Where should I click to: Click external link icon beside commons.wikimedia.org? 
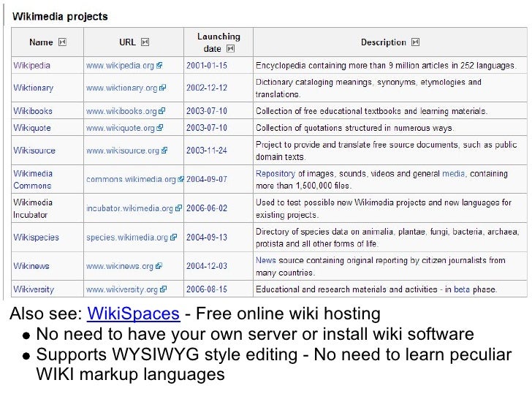[x=180, y=179]
